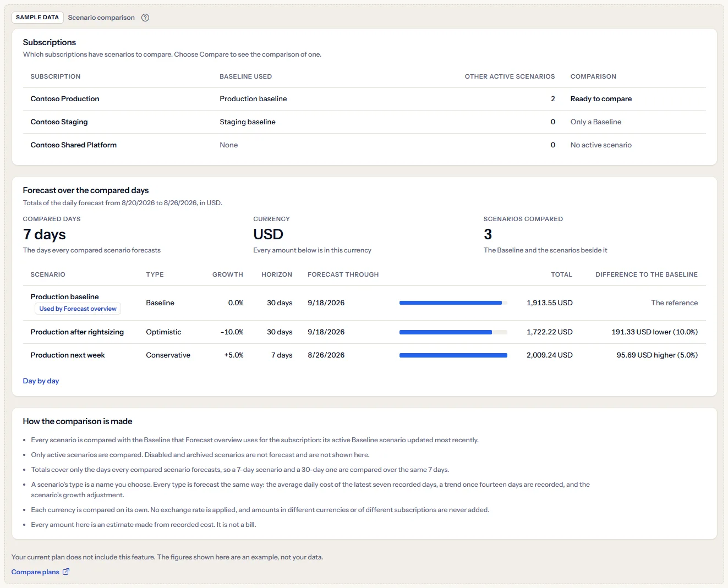Click the 1,913.55 USD total

tap(550, 303)
